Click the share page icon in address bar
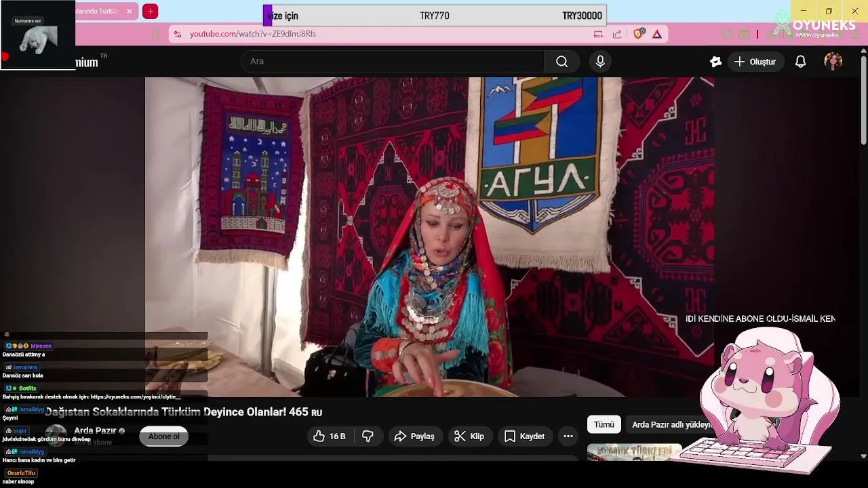The width and height of the screenshot is (868, 488). [x=617, y=34]
